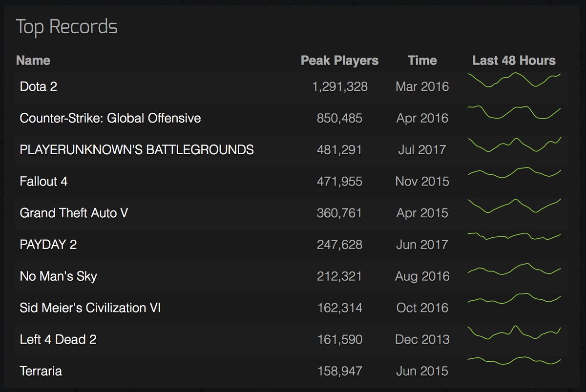The image size is (586, 392).
Task: Open Left 4 Dead 2 page
Action: tap(58, 339)
